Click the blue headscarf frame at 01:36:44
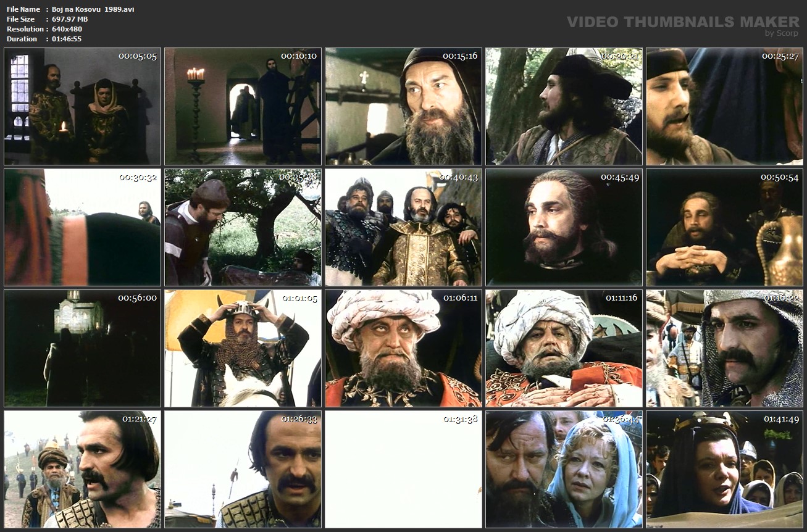Screen dimensions: 807x532 pyautogui.click(x=564, y=469)
